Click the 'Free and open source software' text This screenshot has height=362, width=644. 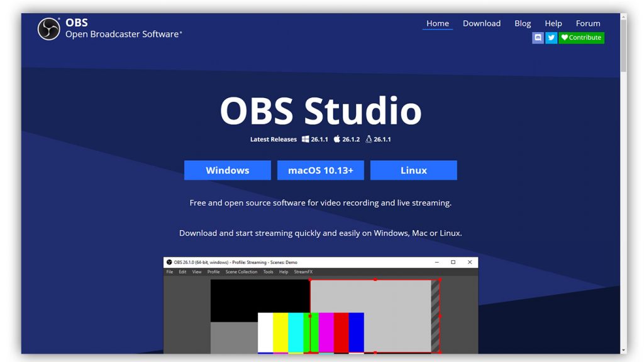(320, 203)
